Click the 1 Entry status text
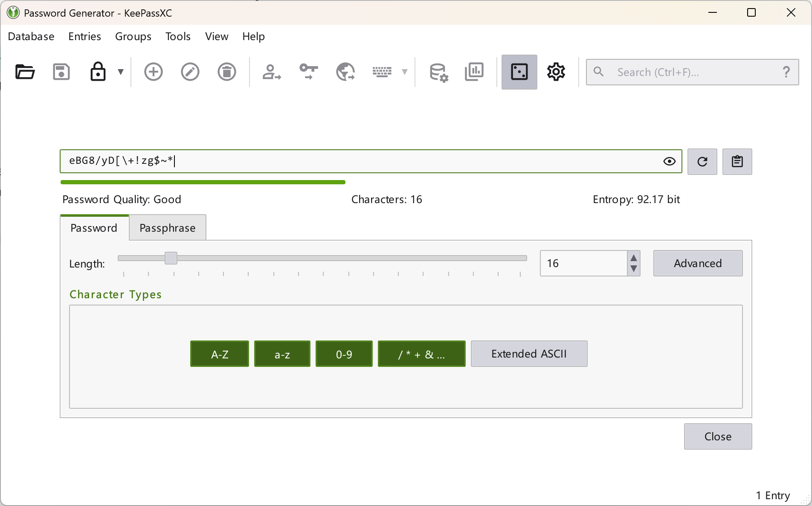Viewport: 812px width, 506px height. pos(773,495)
